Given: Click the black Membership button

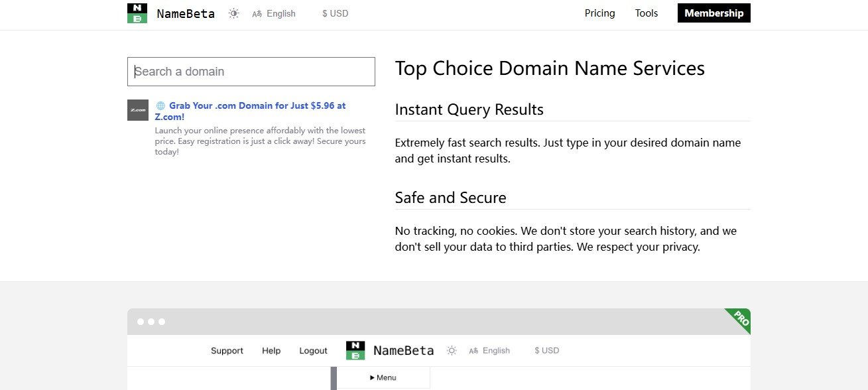Looking at the screenshot, I should point(713,13).
